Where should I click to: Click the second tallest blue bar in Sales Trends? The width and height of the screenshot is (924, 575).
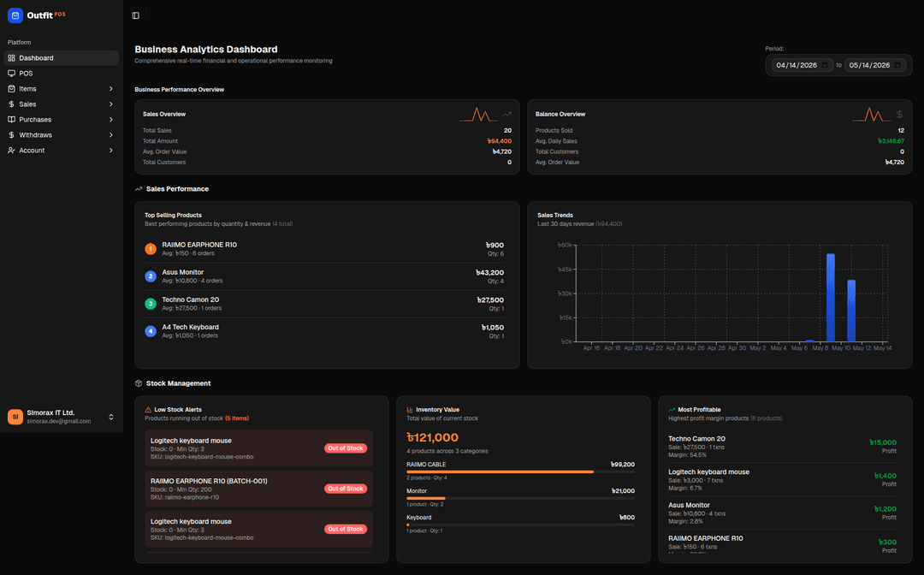(851, 311)
